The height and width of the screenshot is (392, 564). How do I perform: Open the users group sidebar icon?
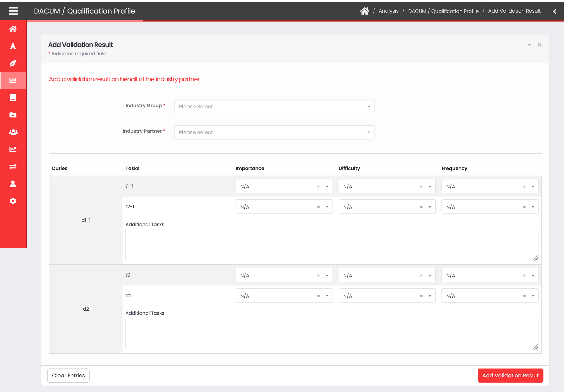tap(13, 132)
